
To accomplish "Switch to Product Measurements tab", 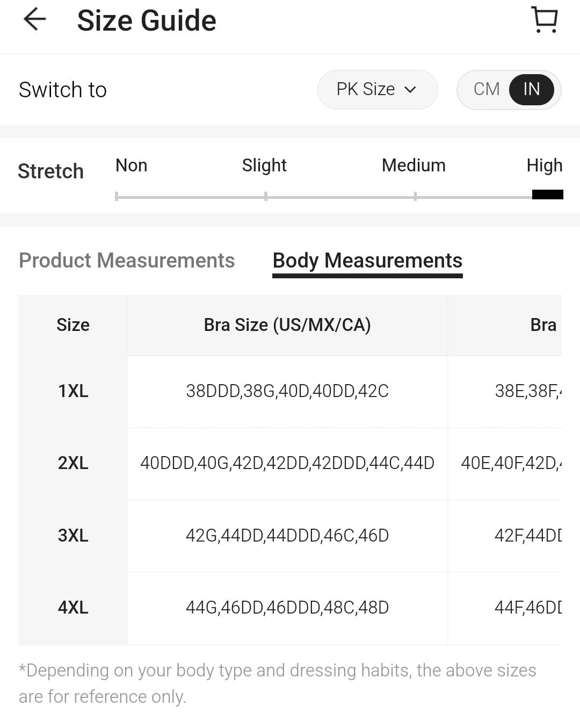I will (127, 261).
